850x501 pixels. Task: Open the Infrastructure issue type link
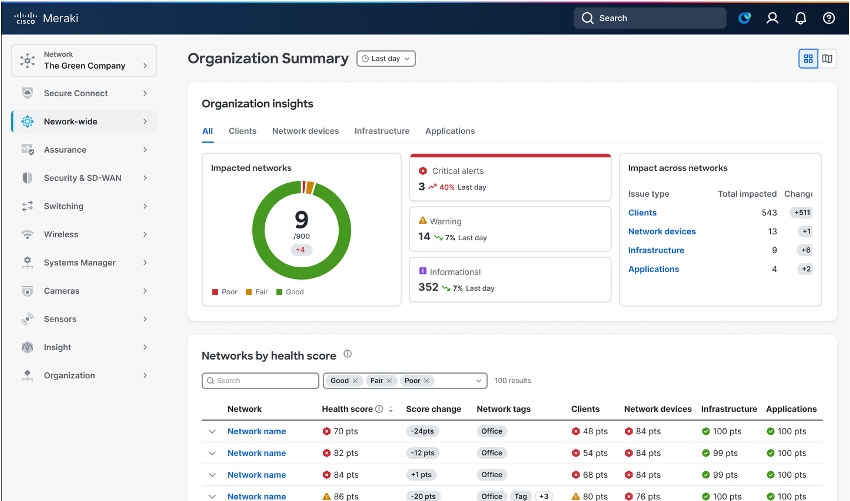coord(656,250)
